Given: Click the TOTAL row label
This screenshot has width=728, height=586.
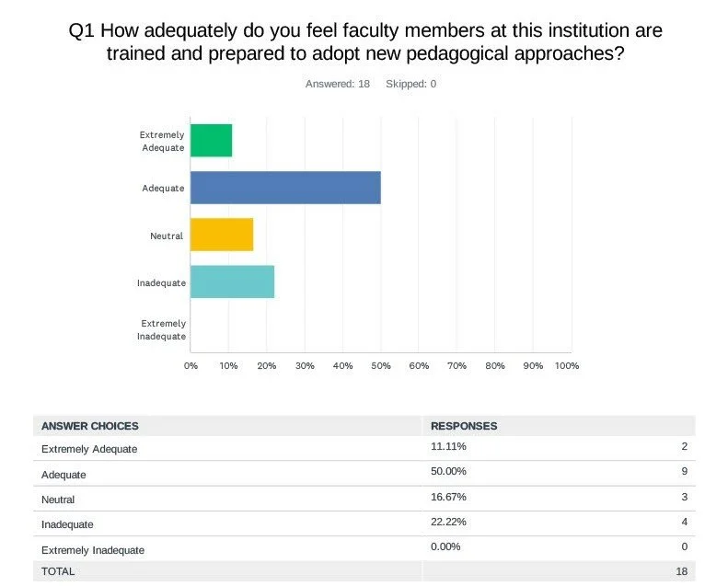Looking at the screenshot, I should point(58,571).
